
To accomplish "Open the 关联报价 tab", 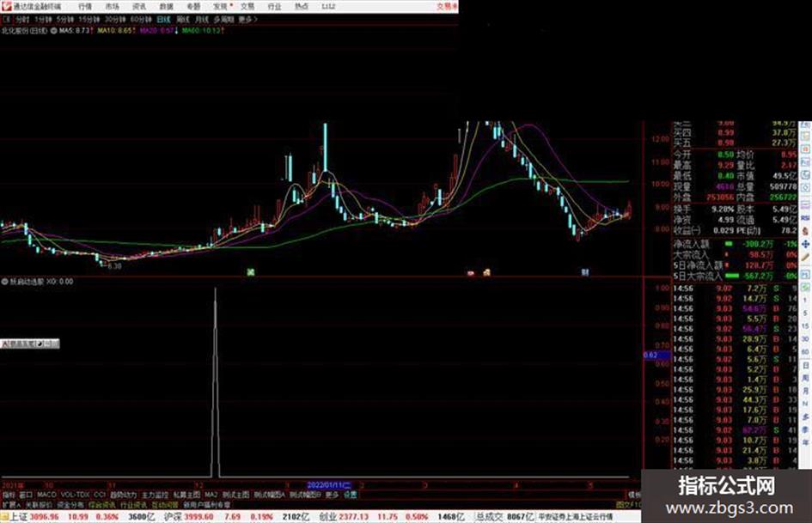I will pos(39,504).
